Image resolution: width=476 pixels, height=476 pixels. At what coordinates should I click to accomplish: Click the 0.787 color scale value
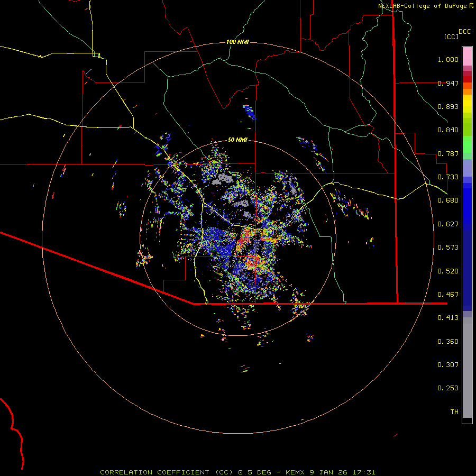tap(448, 153)
